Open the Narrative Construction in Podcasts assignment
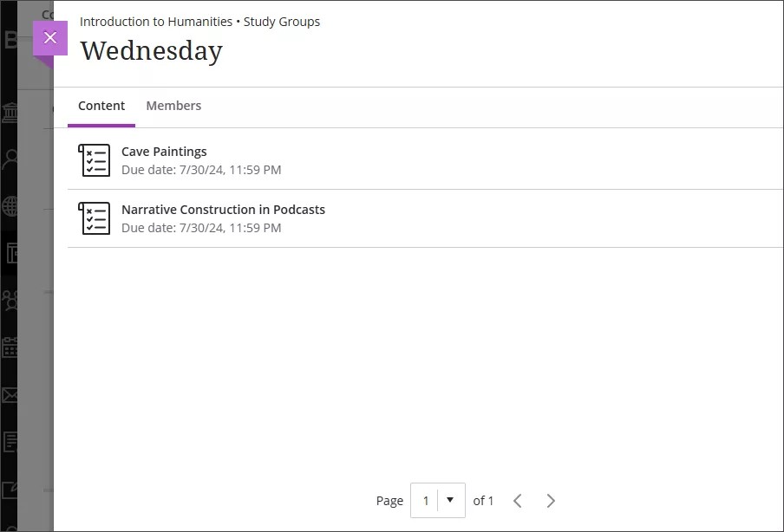 [223, 209]
